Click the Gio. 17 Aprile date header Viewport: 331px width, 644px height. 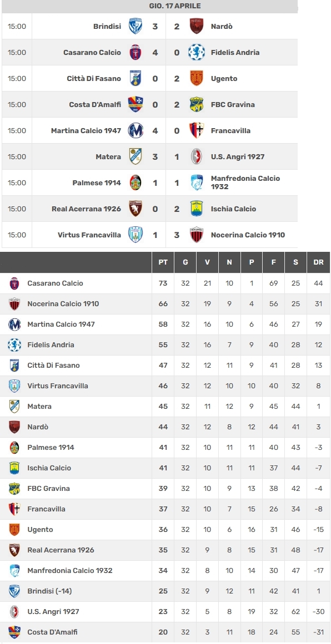tap(175, 6)
